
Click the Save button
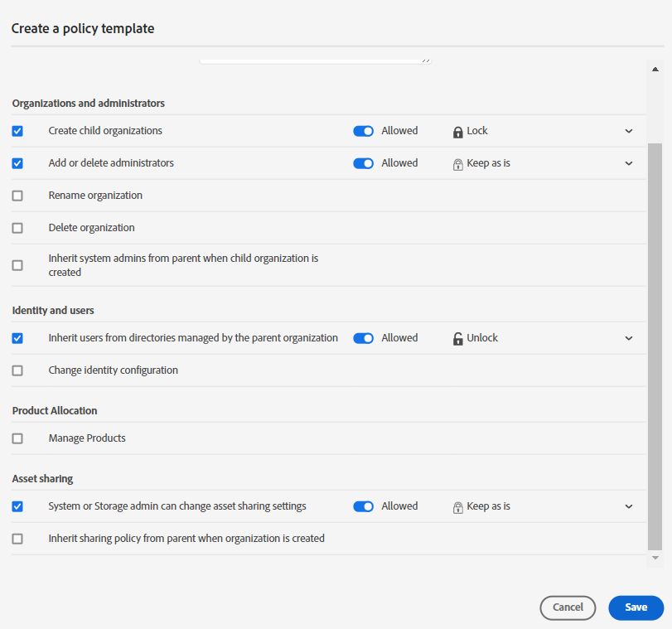(635, 607)
